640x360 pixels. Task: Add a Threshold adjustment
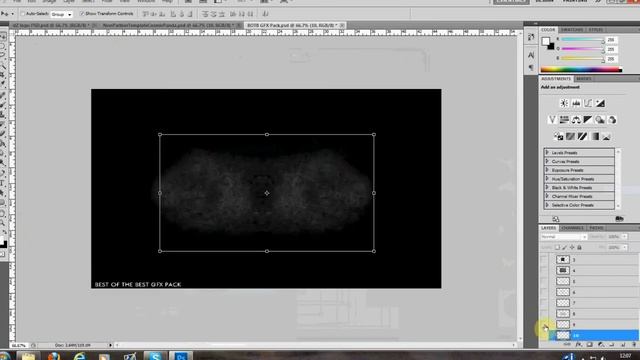coord(582,136)
